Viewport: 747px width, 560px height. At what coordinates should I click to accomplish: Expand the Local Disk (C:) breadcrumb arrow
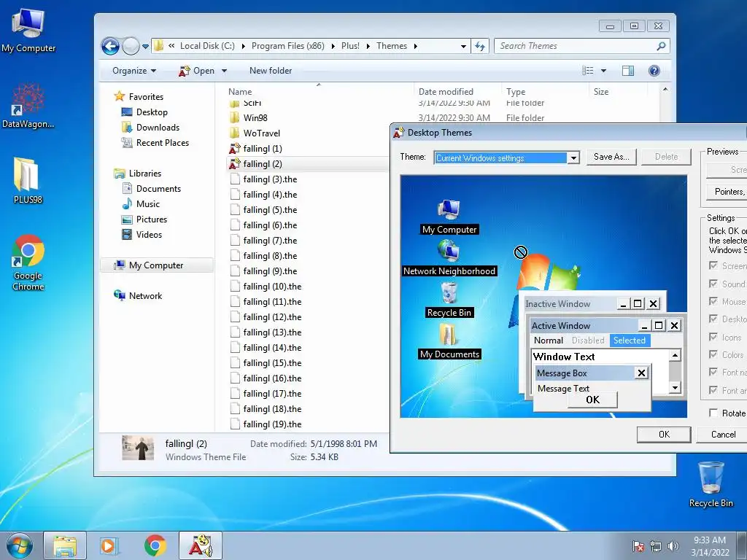pos(244,46)
